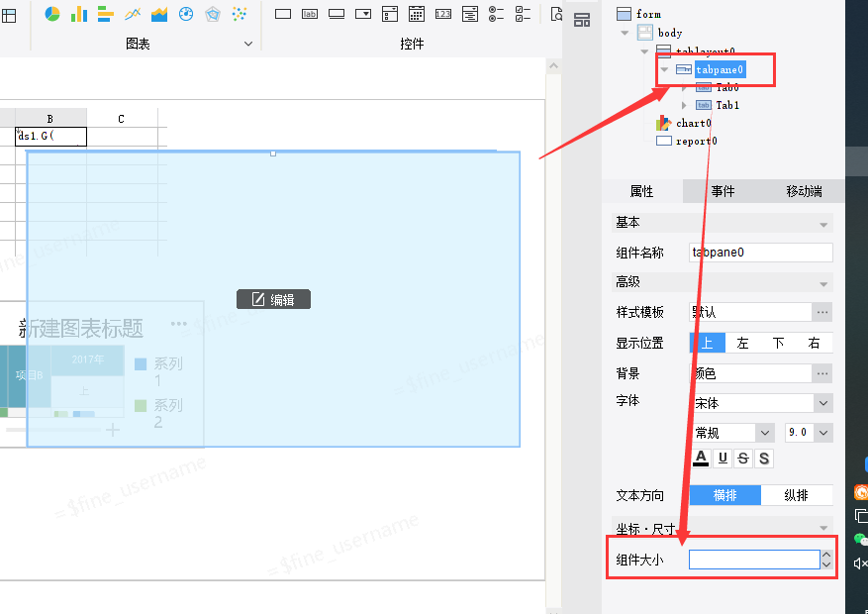
Task: Select the dropdown panel widget icon
Action: [x=390, y=14]
